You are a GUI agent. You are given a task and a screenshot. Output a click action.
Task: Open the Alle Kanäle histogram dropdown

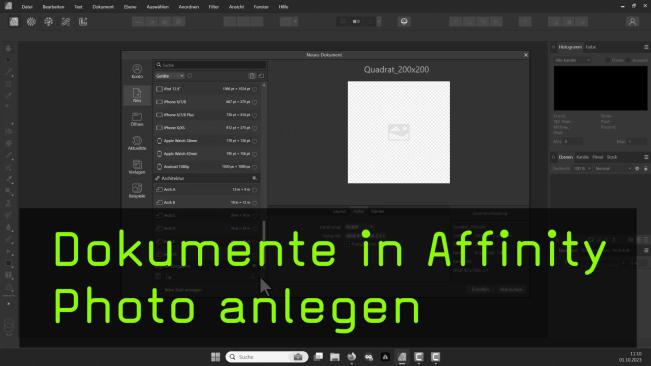pyautogui.click(x=572, y=60)
